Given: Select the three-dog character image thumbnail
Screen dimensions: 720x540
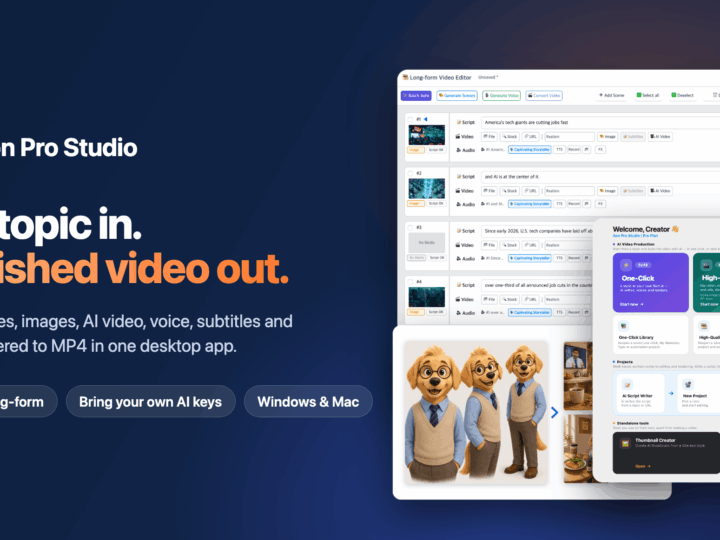Looking at the screenshot, I should tap(476, 412).
